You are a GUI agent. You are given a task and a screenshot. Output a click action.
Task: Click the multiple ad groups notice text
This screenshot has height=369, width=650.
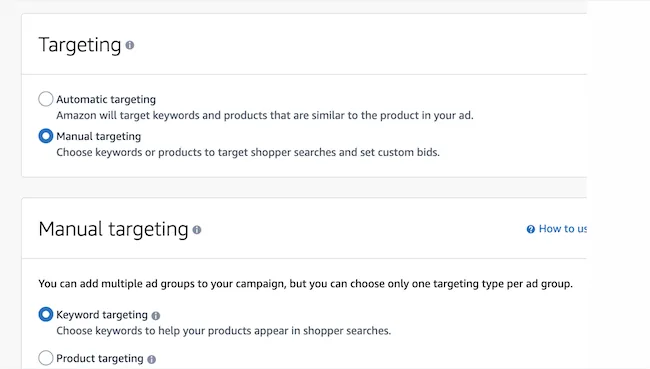306,284
